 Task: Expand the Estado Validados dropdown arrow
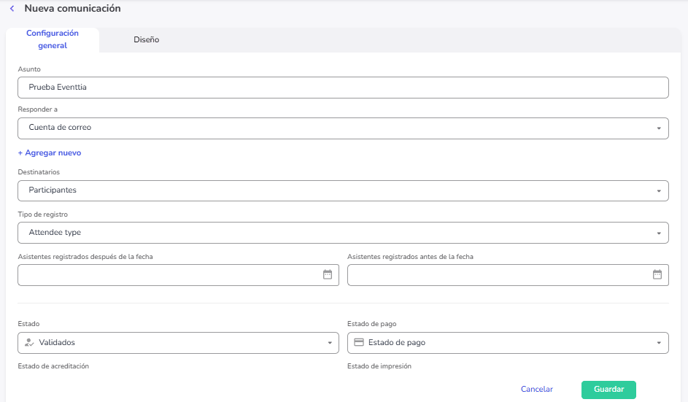[x=330, y=343]
